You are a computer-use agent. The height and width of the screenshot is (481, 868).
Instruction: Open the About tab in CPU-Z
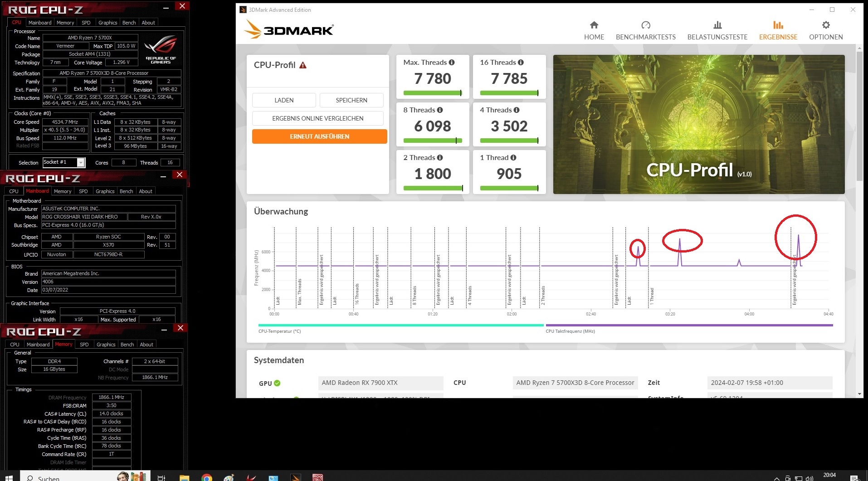tap(148, 22)
